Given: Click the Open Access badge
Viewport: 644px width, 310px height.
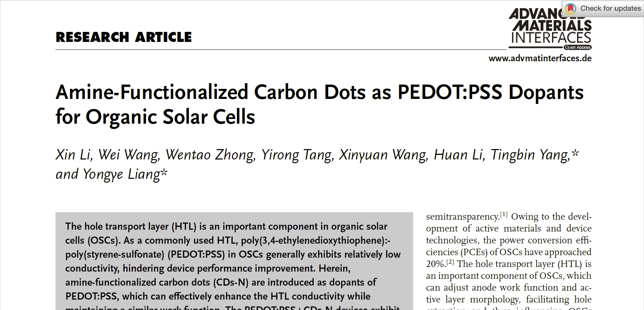Looking at the screenshot, I should pyautogui.click(x=578, y=47).
